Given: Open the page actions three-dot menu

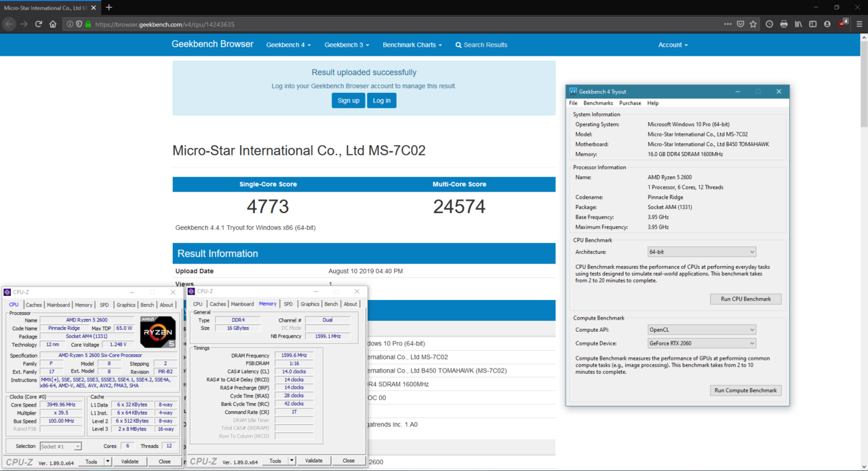Looking at the screenshot, I should (x=728, y=24).
